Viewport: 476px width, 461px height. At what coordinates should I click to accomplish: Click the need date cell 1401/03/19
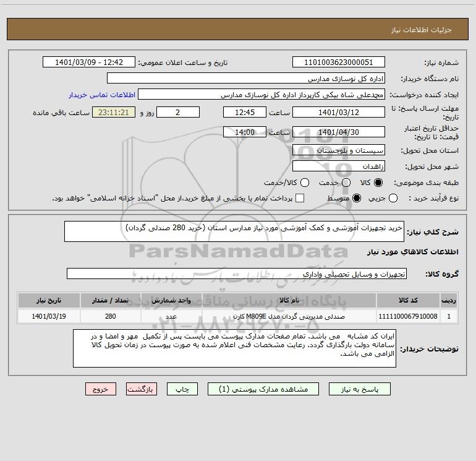point(49,316)
